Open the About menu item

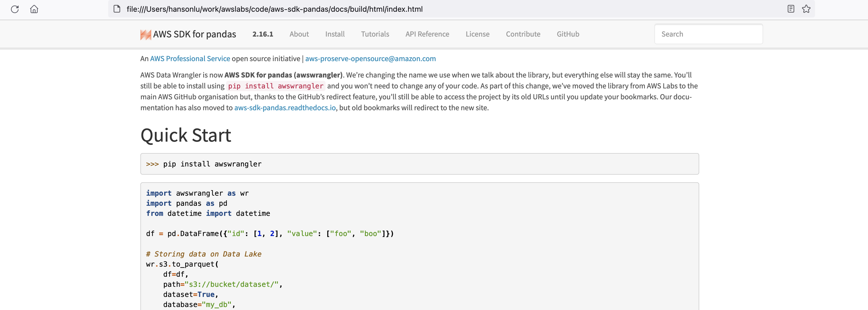coord(299,34)
